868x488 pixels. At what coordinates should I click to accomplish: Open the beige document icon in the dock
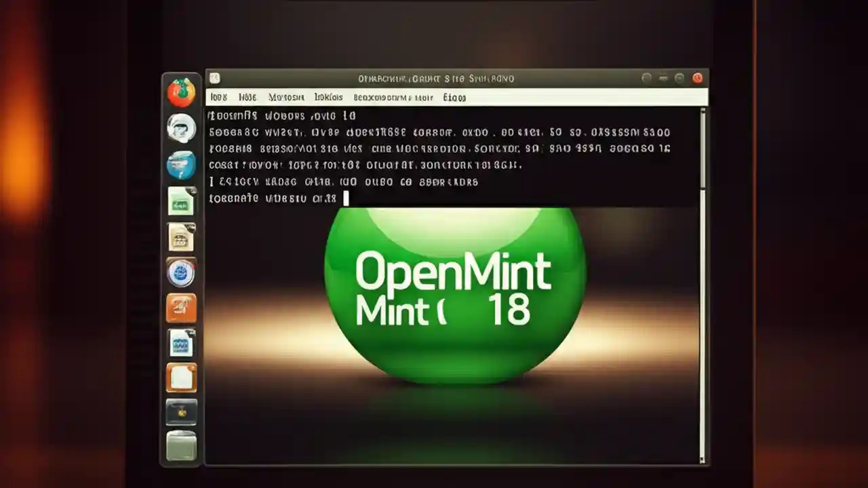[x=180, y=237]
